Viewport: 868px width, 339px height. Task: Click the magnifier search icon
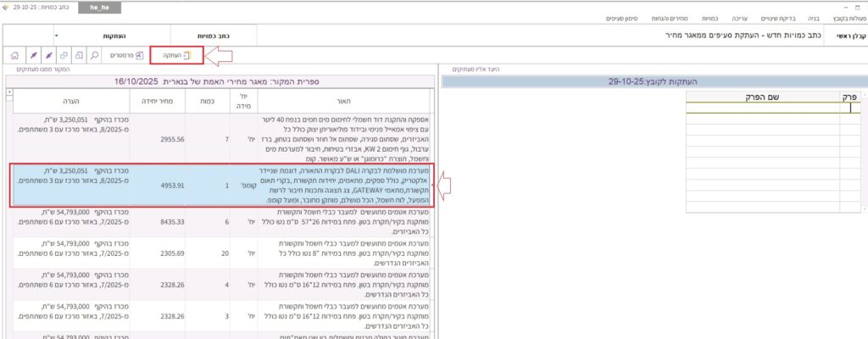[x=95, y=56]
